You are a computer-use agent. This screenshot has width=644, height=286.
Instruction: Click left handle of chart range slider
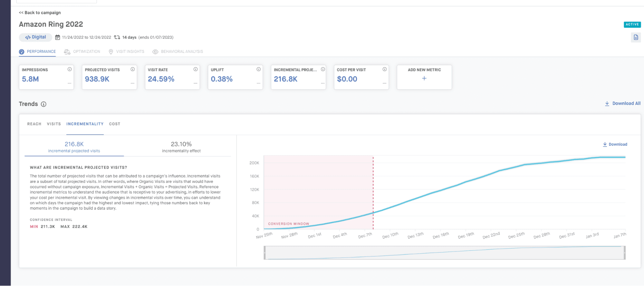[265, 253]
